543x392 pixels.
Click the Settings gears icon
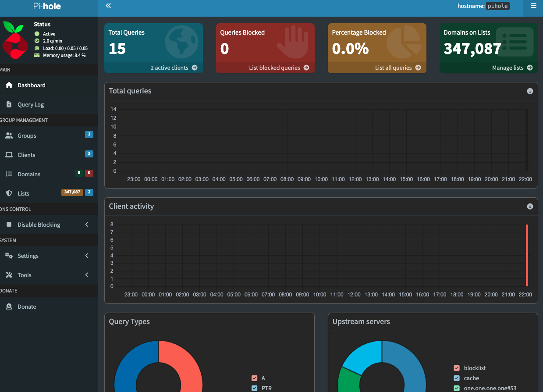9,256
